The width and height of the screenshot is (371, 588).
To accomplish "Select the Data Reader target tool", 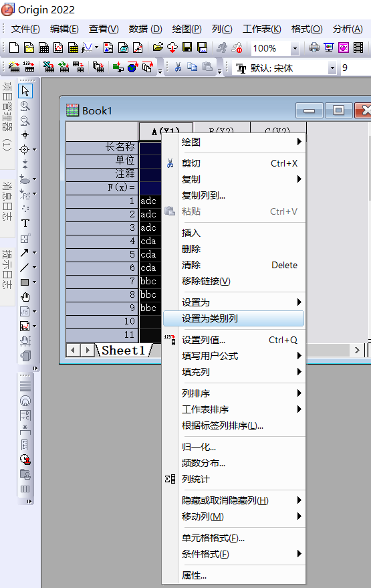I will point(24,150).
